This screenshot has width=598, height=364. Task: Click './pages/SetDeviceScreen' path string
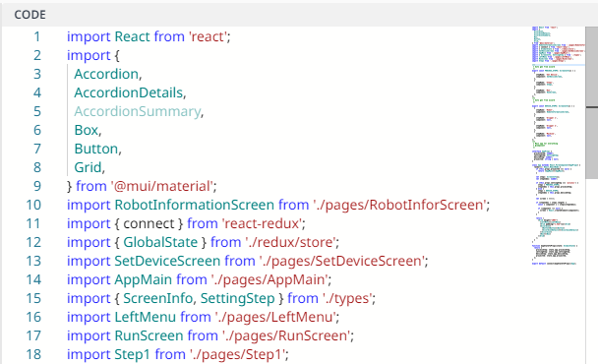point(342,261)
